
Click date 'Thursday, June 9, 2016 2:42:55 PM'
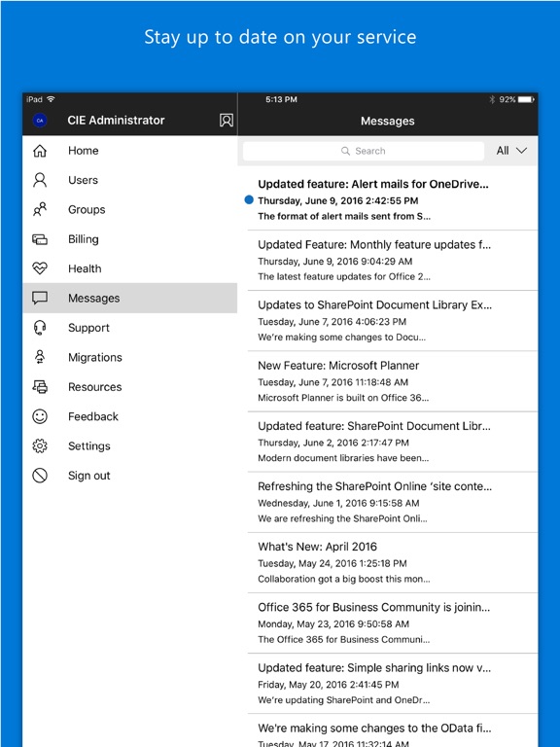pyautogui.click(x=338, y=200)
